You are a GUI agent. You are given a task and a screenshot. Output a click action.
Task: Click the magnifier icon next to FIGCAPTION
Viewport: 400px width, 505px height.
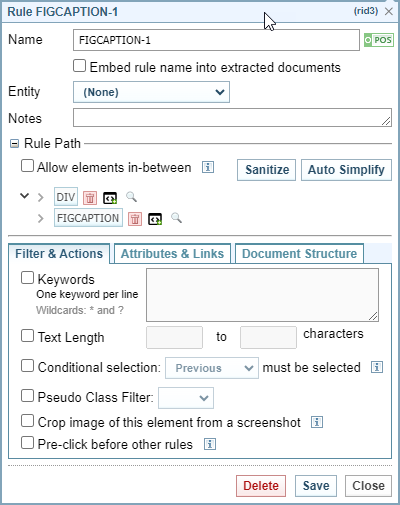(176, 218)
